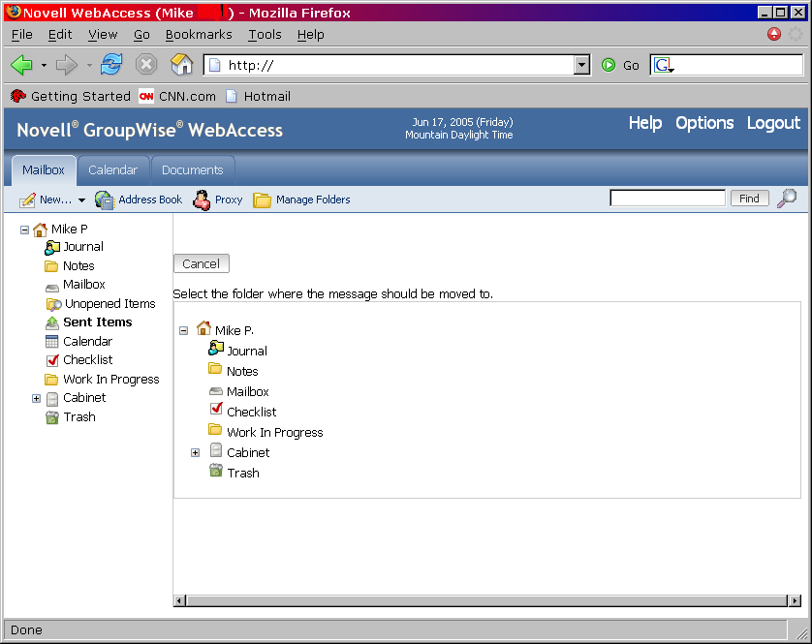Image resolution: width=812 pixels, height=644 pixels.
Task: Open Work In Progress in left sidebar
Action: pos(110,380)
